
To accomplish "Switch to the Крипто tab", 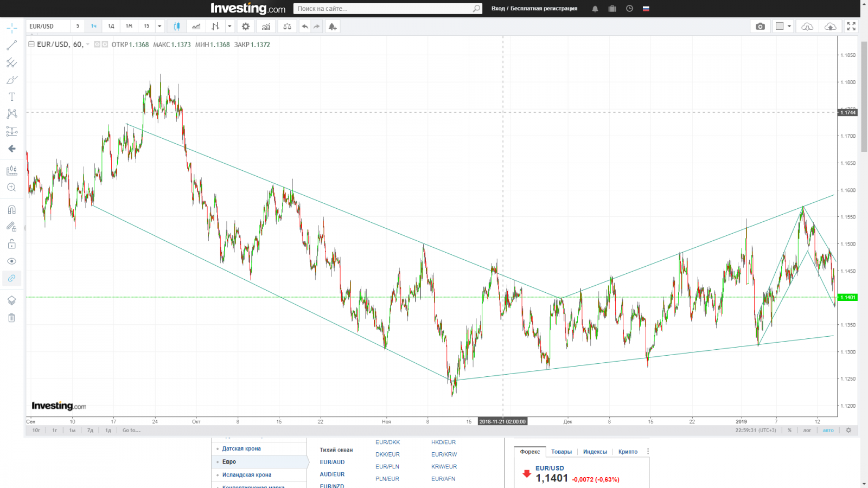I will click(x=628, y=452).
